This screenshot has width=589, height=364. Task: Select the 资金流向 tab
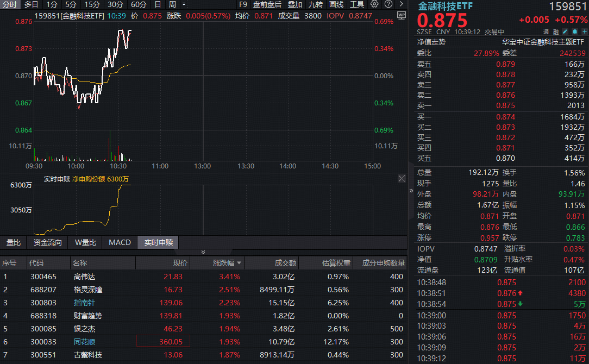click(48, 242)
